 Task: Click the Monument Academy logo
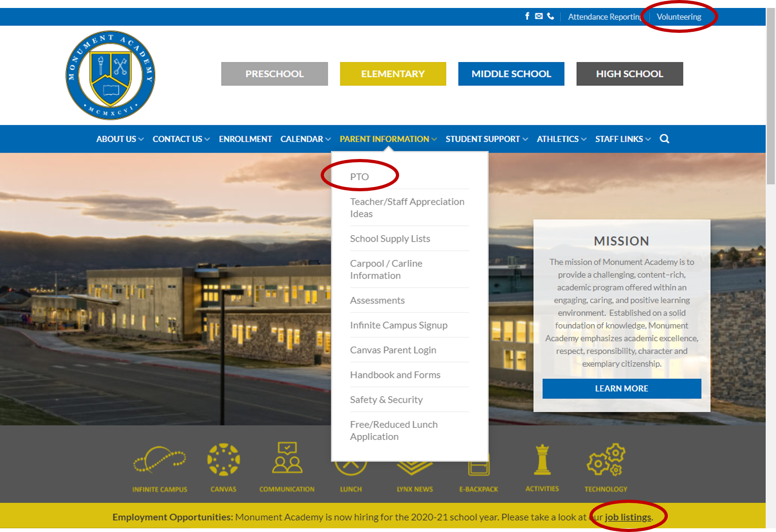110,75
